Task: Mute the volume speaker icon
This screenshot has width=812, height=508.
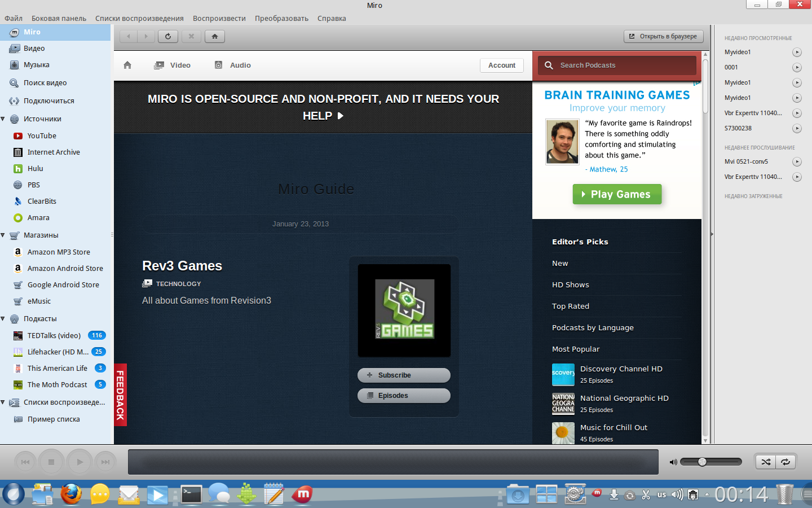Action: 673,462
